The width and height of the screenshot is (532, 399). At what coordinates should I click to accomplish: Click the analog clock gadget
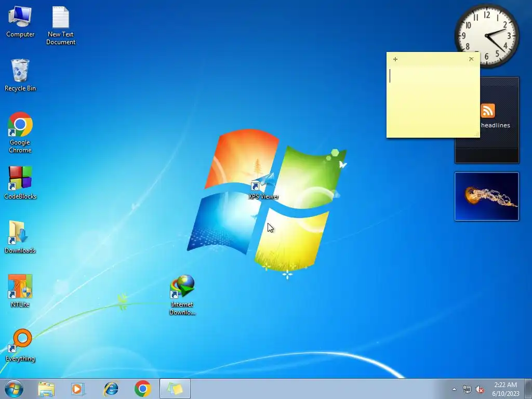pos(486,35)
